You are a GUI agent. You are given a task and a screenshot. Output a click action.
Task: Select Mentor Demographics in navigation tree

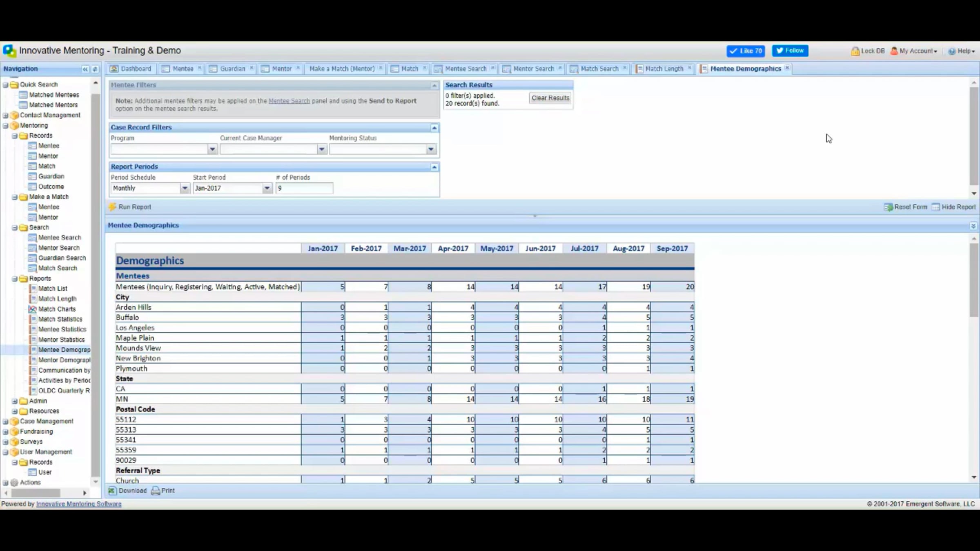[x=64, y=360]
